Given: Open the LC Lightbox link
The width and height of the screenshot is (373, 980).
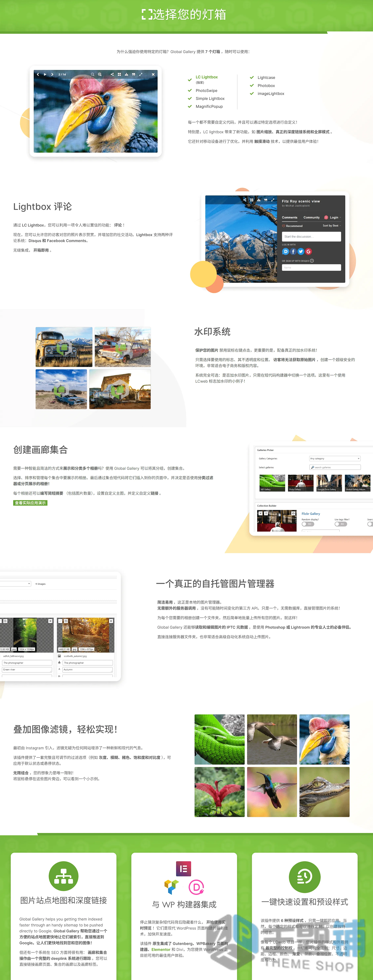Looking at the screenshot, I should (206, 77).
